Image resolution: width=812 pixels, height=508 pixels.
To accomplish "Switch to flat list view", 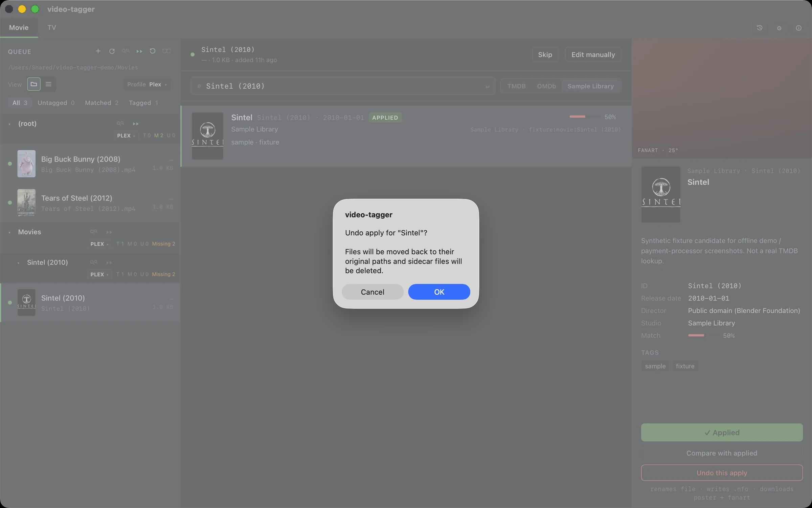I will 48,84.
